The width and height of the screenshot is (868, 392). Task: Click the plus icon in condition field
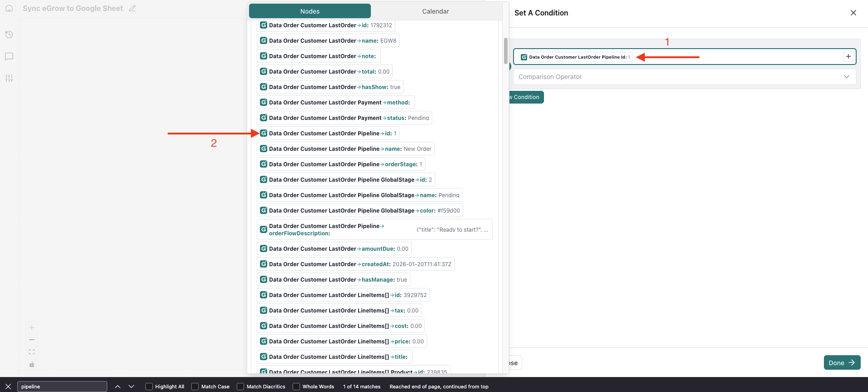tap(848, 57)
